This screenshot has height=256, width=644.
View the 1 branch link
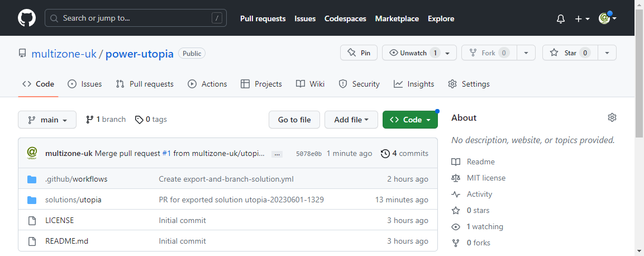[x=106, y=120]
